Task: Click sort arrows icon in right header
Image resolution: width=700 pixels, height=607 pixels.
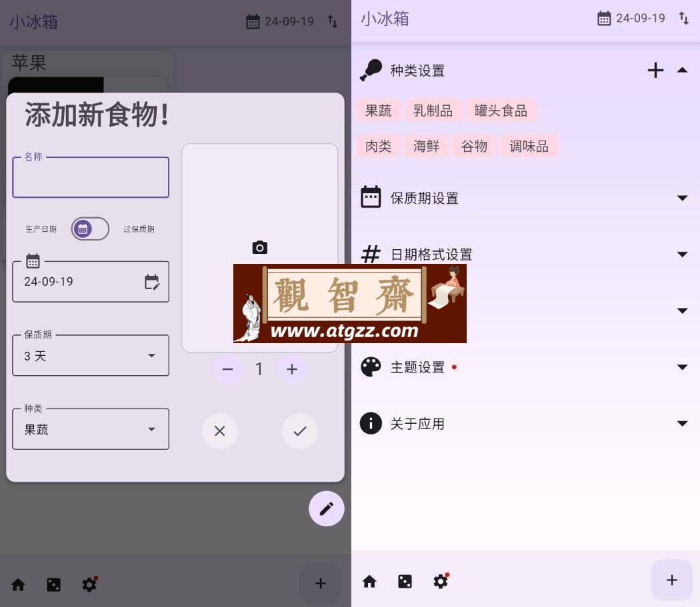Action: click(x=684, y=18)
